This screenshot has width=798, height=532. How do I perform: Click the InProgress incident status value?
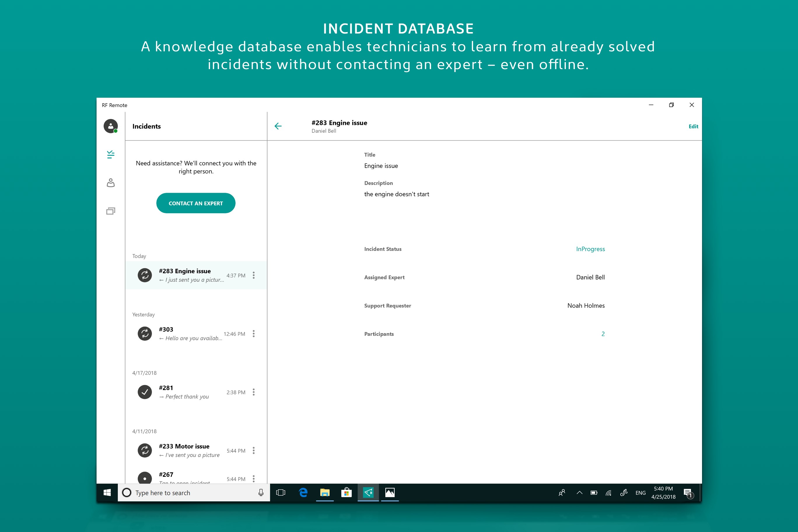590,249
